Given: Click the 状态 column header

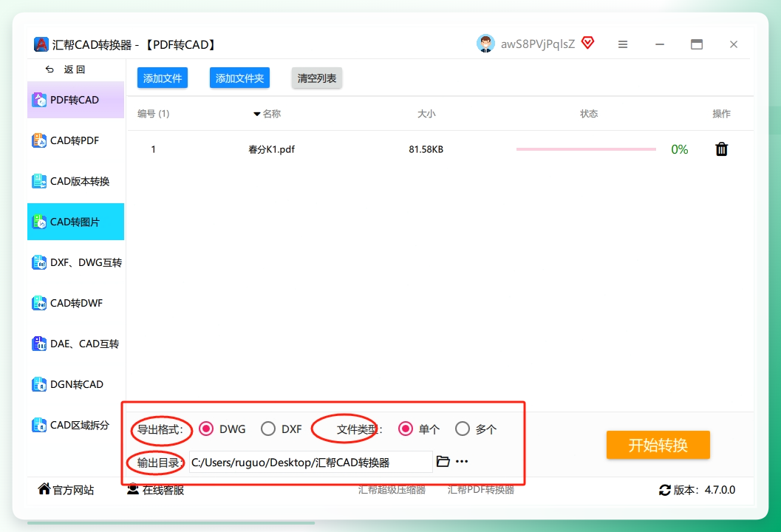Looking at the screenshot, I should tap(589, 114).
